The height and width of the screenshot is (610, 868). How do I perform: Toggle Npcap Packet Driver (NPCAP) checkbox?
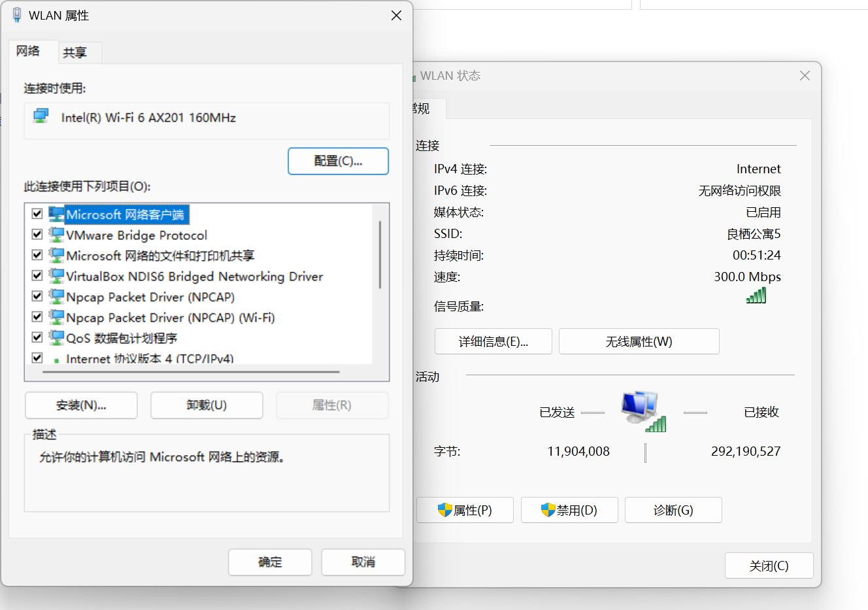point(37,296)
